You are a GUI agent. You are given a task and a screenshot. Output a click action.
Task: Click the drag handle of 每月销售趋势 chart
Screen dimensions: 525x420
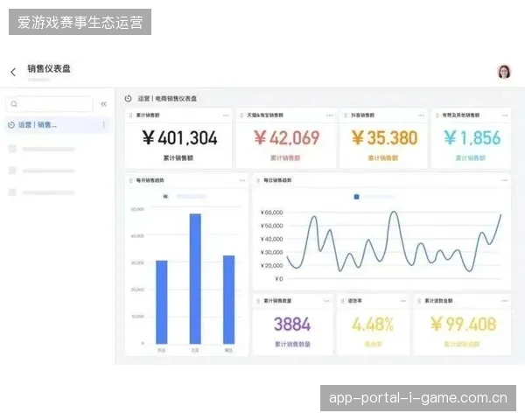130,180
